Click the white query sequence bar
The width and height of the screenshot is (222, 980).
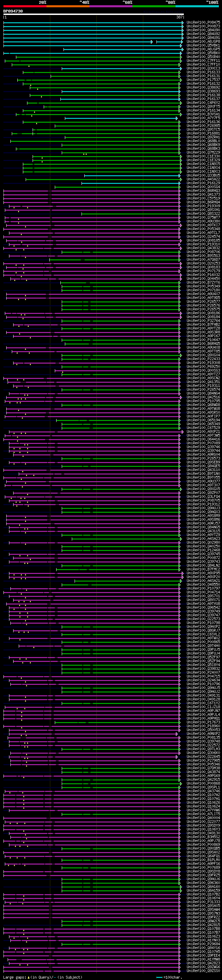click(x=93, y=15)
